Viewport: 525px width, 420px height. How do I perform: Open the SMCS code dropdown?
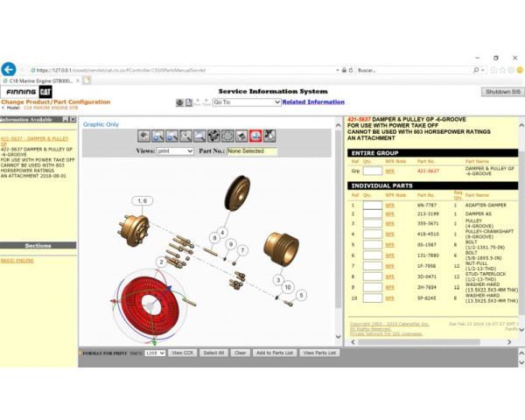click(156, 353)
